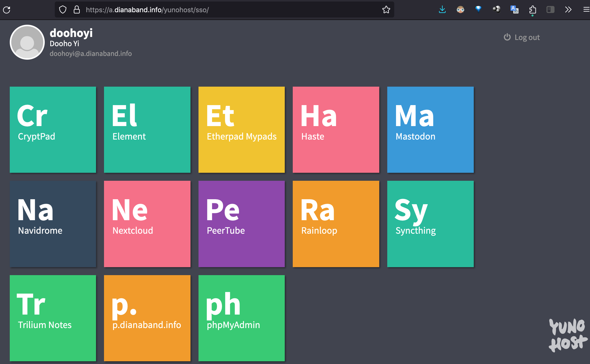Open the Trilium Notes tile
Viewport: 590px width, 364px height.
coord(53,318)
